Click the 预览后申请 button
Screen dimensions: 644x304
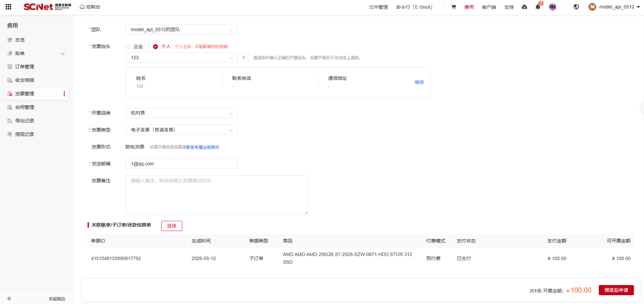tap(616, 290)
